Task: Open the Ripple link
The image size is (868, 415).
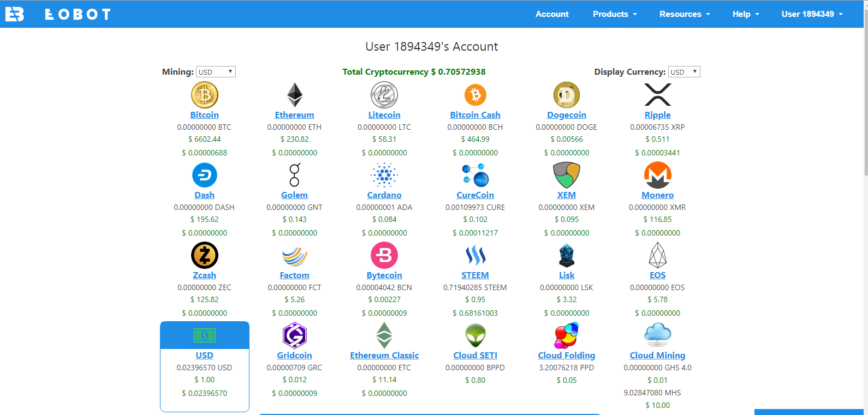Action: [x=658, y=115]
